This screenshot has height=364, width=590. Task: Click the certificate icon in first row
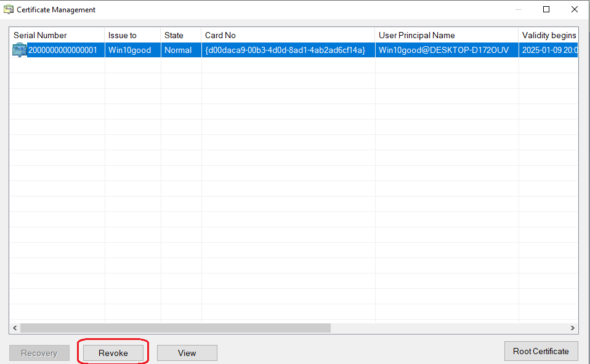19,51
